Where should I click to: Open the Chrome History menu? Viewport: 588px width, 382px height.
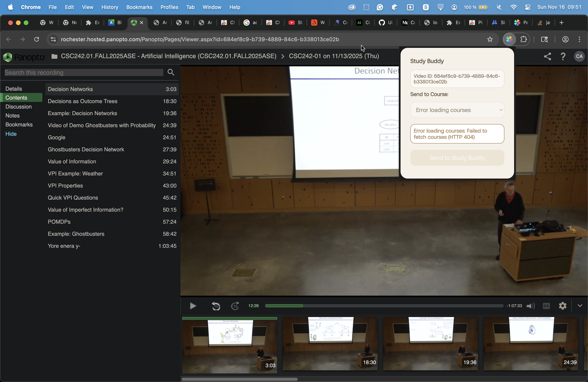pos(110,7)
